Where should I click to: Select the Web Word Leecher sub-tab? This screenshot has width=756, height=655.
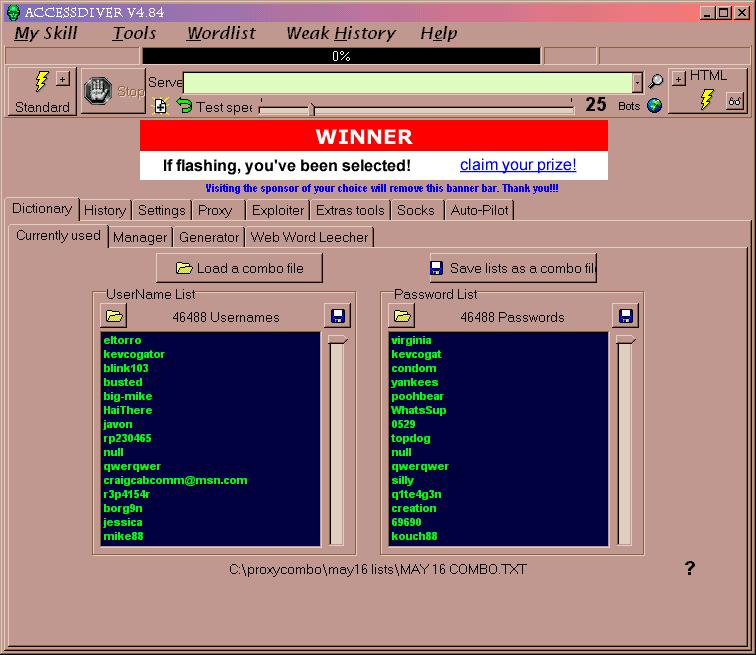(310, 238)
